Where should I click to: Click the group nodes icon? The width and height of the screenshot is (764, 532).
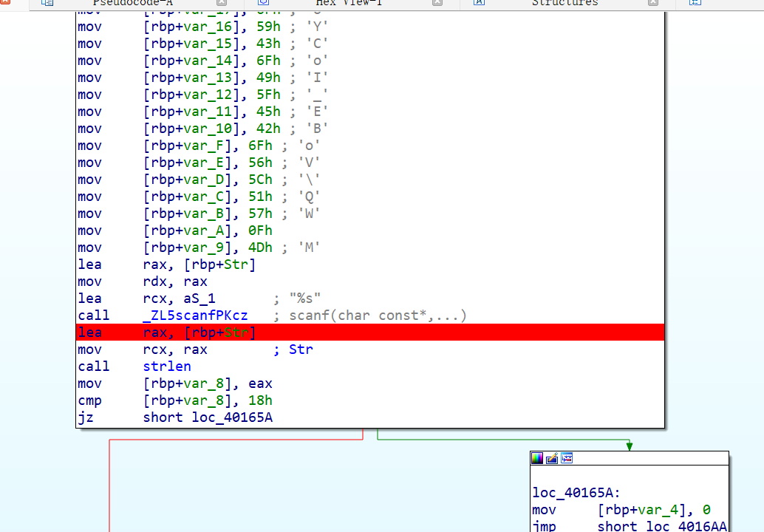(x=566, y=458)
